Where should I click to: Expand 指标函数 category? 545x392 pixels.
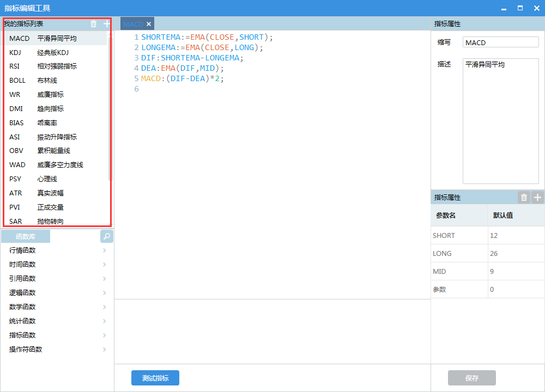[x=57, y=335]
